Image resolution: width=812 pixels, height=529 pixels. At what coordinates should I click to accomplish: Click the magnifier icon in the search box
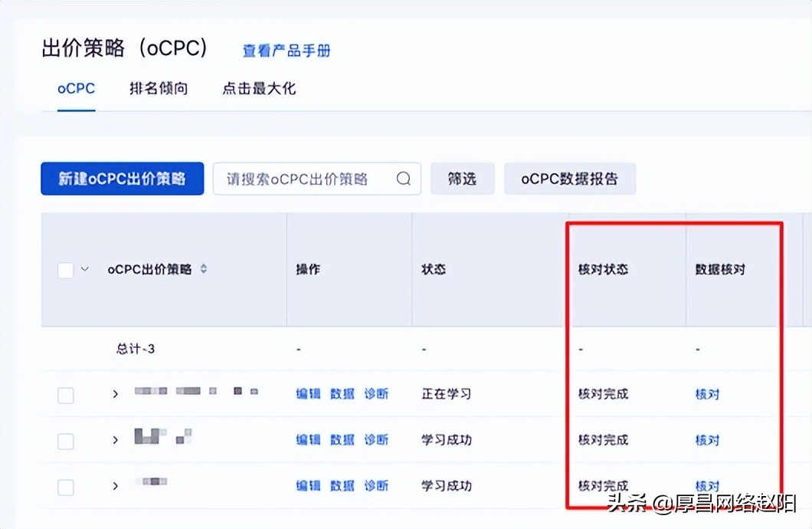tap(404, 178)
